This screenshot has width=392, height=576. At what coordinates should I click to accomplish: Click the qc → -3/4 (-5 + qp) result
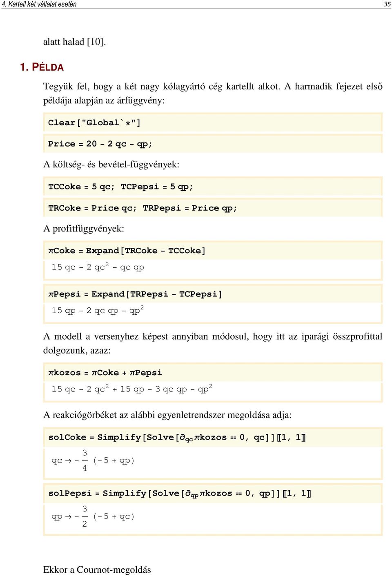[93, 460]
